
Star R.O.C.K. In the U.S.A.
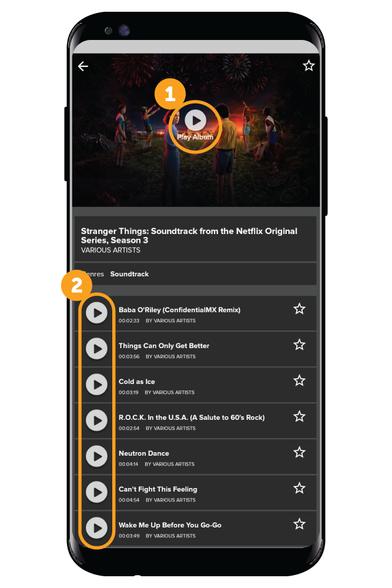[299, 416]
